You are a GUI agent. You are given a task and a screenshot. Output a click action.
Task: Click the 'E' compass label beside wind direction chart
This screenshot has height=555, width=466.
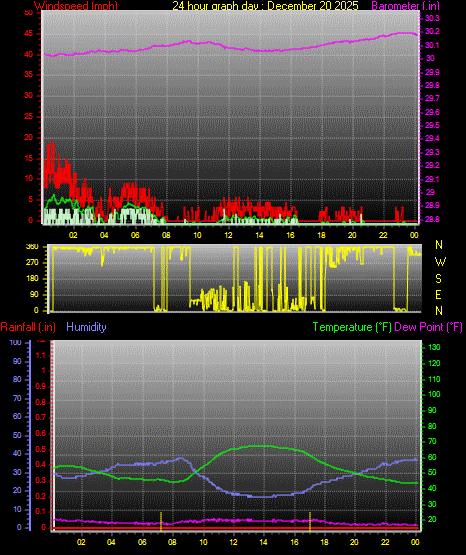tap(438, 294)
